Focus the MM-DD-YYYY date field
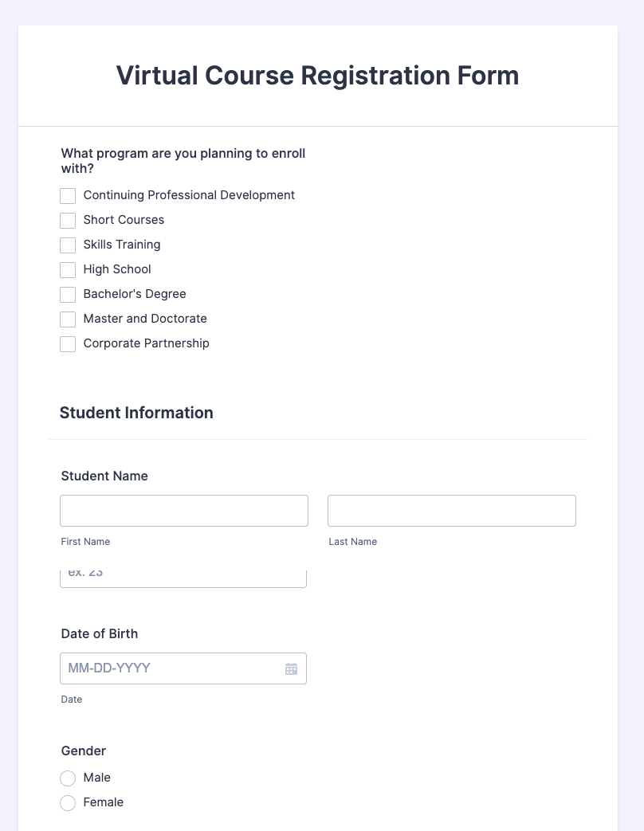644x831 pixels. 171,668
